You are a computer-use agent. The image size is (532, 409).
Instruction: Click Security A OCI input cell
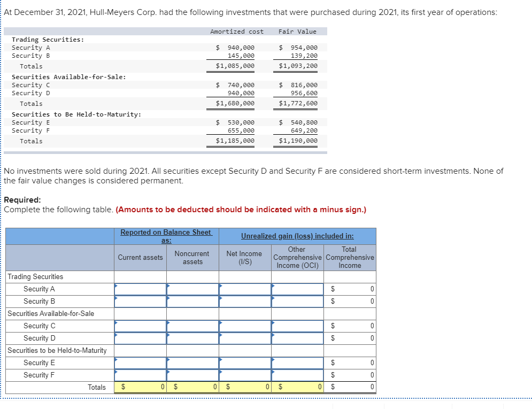coord(297,289)
